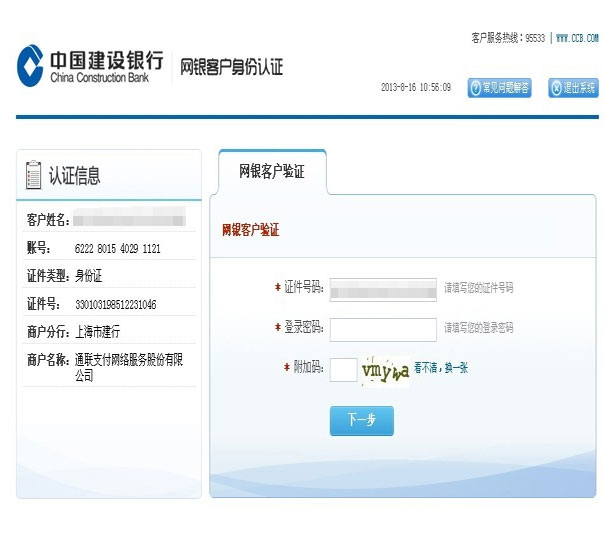Click the 下一步 next button

(x=362, y=421)
